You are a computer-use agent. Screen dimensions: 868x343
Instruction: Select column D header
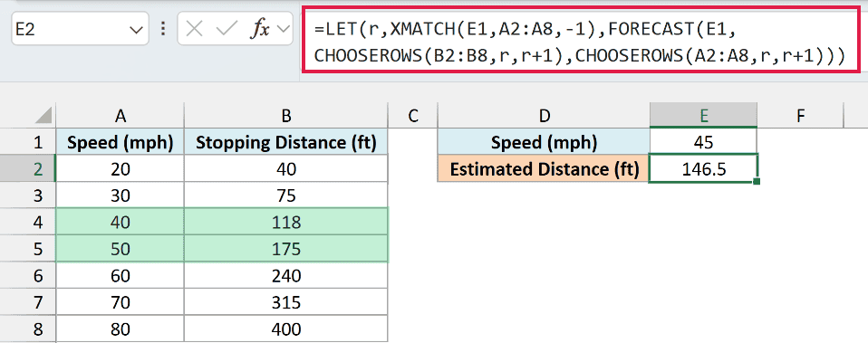(545, 115)
